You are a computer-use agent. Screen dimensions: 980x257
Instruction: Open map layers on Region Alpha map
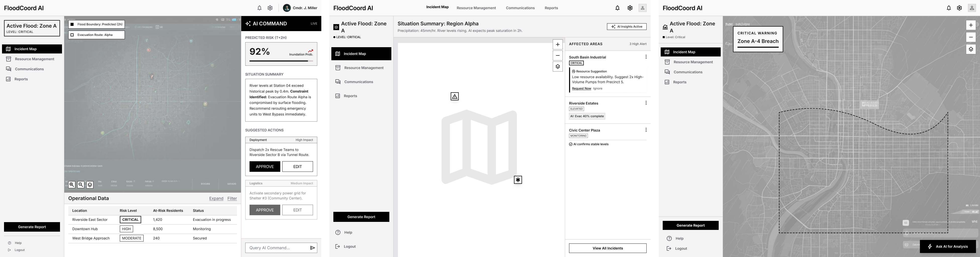coord(558,67)
